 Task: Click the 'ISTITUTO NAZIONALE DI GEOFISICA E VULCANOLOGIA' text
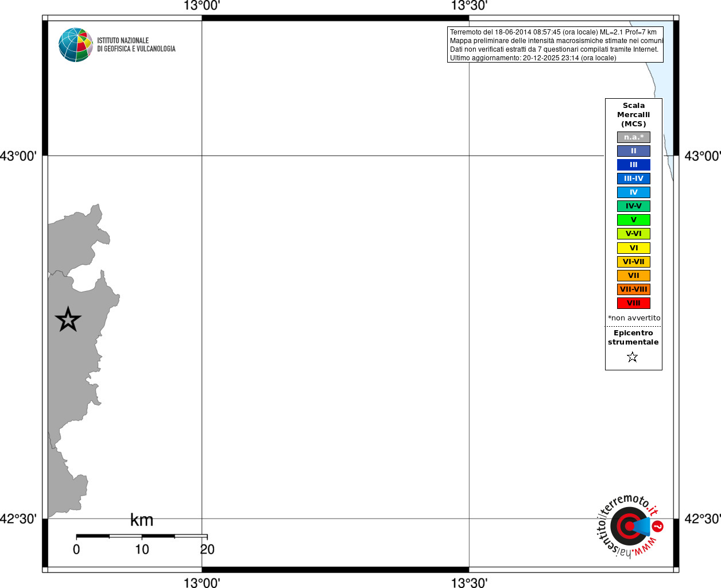pyautogui.click(x=136, y=45)
